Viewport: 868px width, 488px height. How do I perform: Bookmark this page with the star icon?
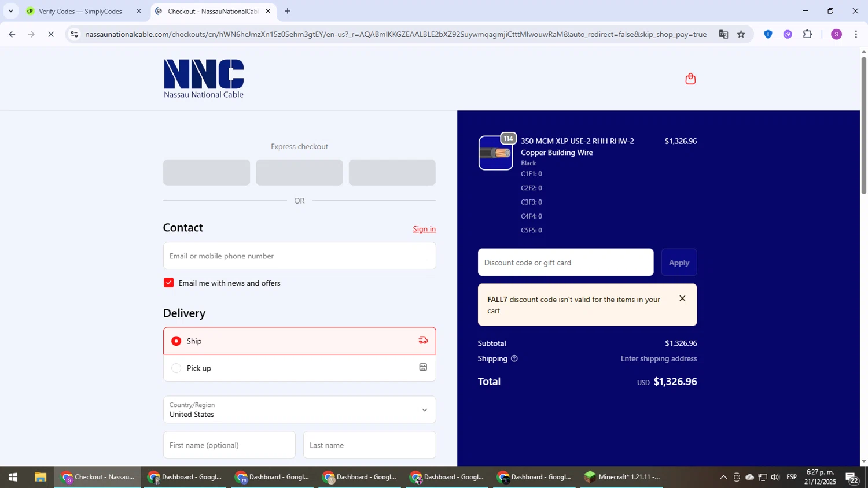[x=741, y=34]
